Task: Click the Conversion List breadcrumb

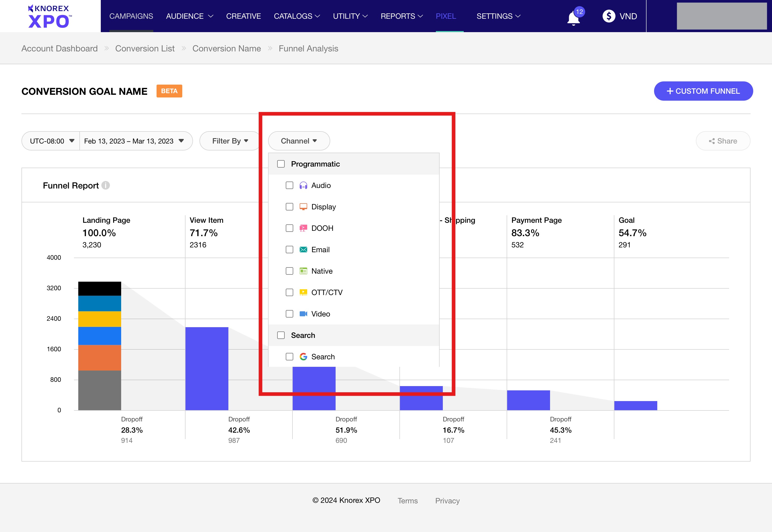Action: coord(145,48)
